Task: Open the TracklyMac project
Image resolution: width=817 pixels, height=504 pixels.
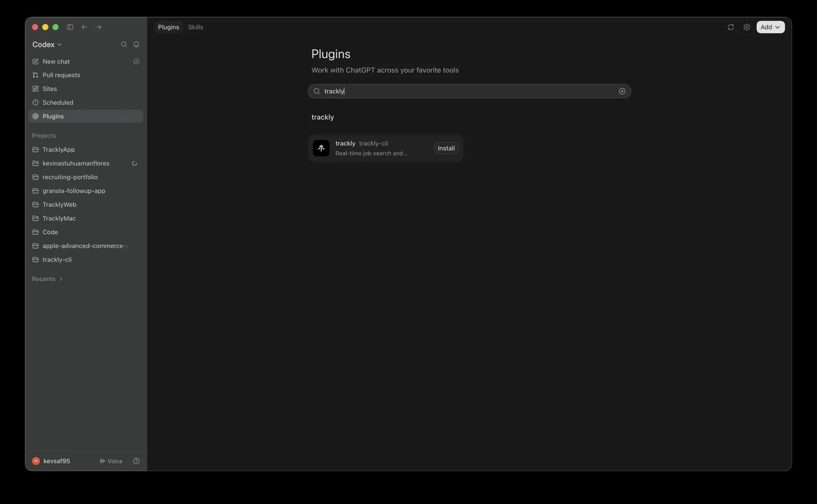Action: click(86, 218)
